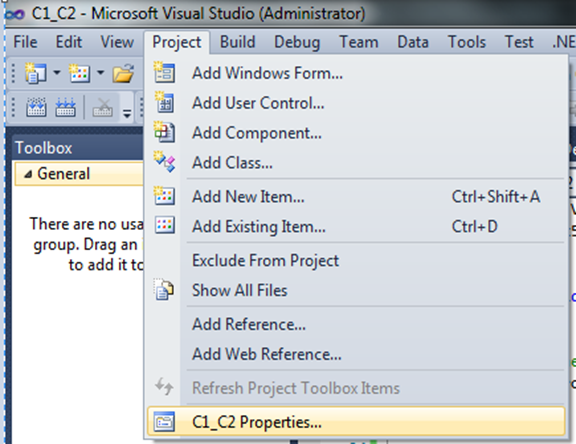Click the Add User Control icon
Screen dimensions: 576x444
tap(164, 102)
